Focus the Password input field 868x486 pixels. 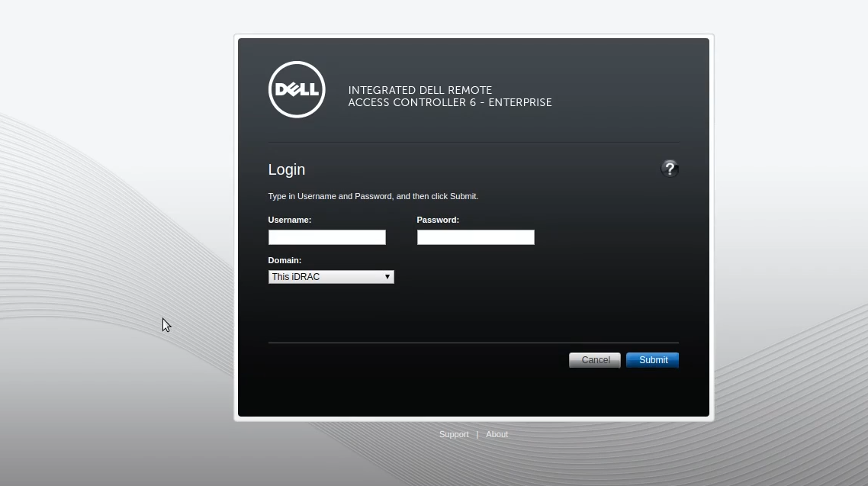click(475, 237)
